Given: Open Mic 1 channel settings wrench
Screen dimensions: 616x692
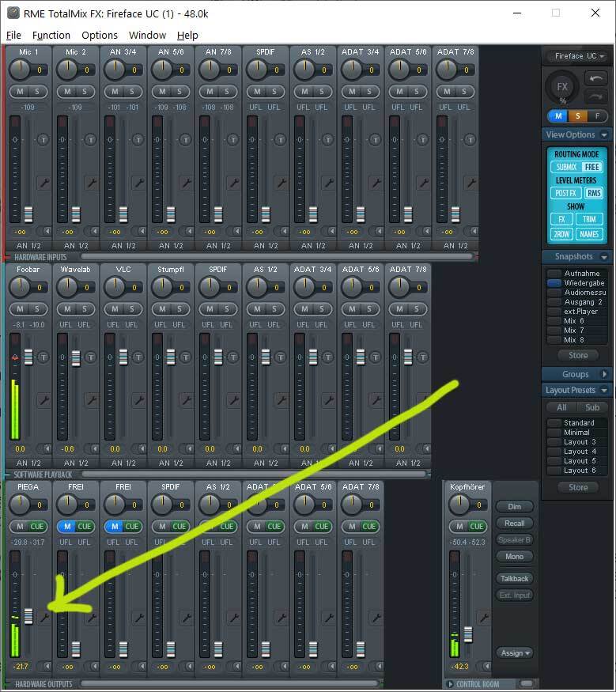Looking at the screenshot, I should pyautogui.click(x=44, y=183).
